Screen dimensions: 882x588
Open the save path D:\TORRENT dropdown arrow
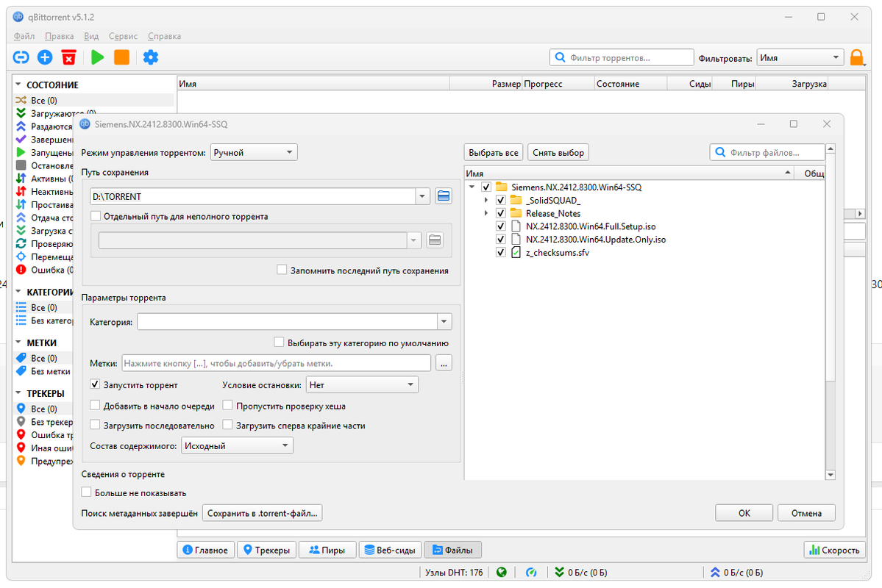[422, 196]
